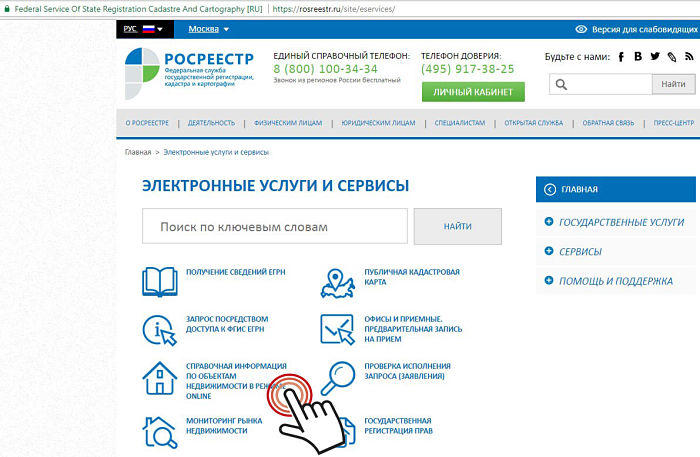Open the Facebook social icon
This screenshot has height=457, width=700.
coord(621,57)
